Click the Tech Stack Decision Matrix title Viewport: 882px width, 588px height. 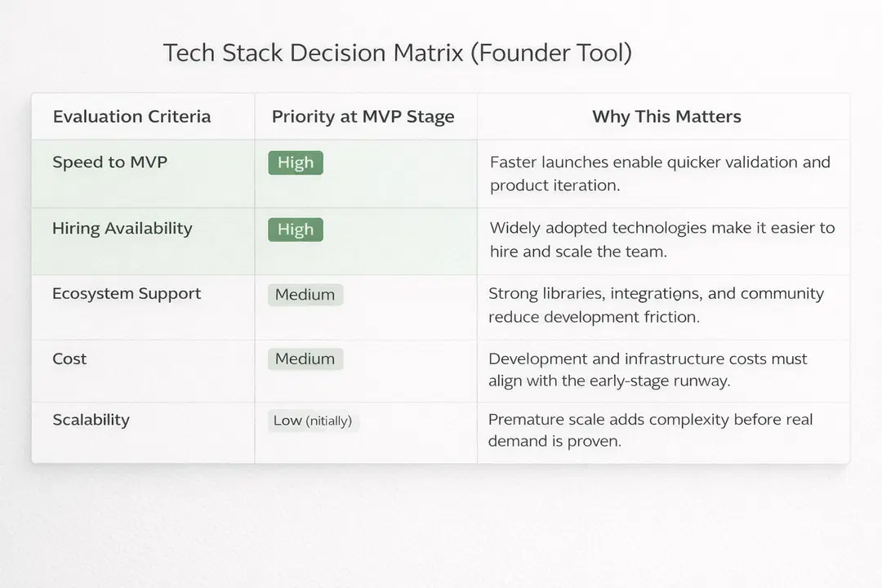[397, 53]
